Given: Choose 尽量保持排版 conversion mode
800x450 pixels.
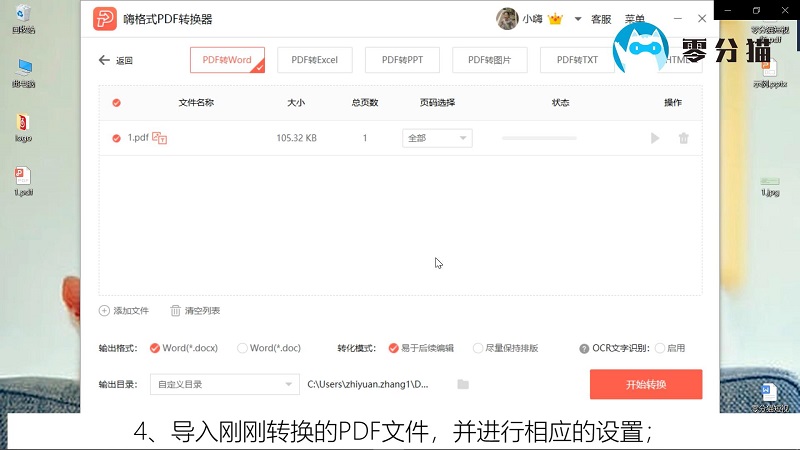Looking at the screenshot, I should point(506,348).
